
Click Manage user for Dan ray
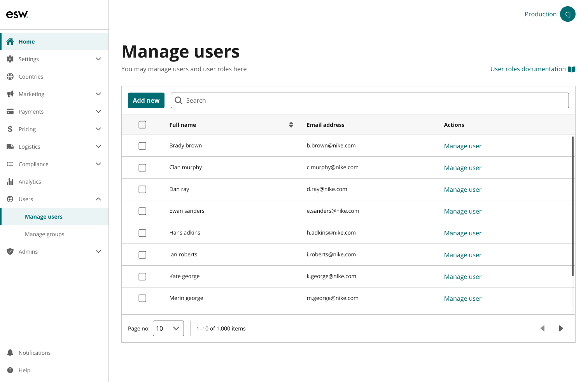tap(462, 189)
